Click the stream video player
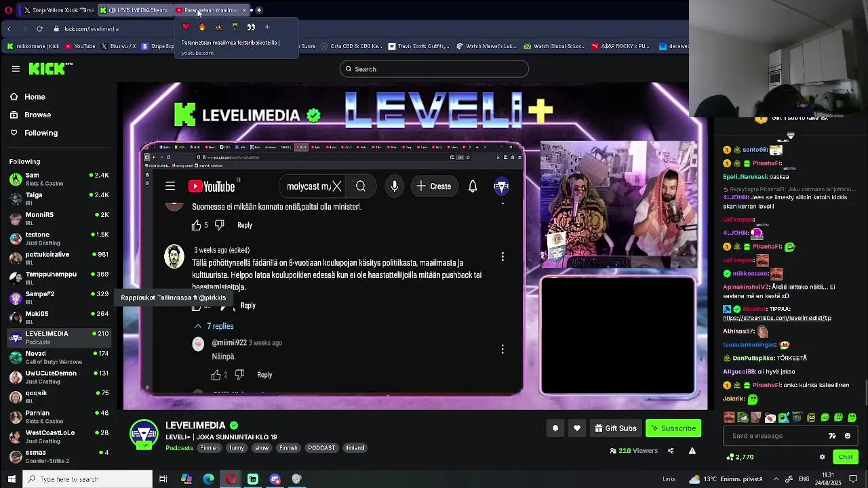This screenshot has width=868, height=488. click(415, 246)
